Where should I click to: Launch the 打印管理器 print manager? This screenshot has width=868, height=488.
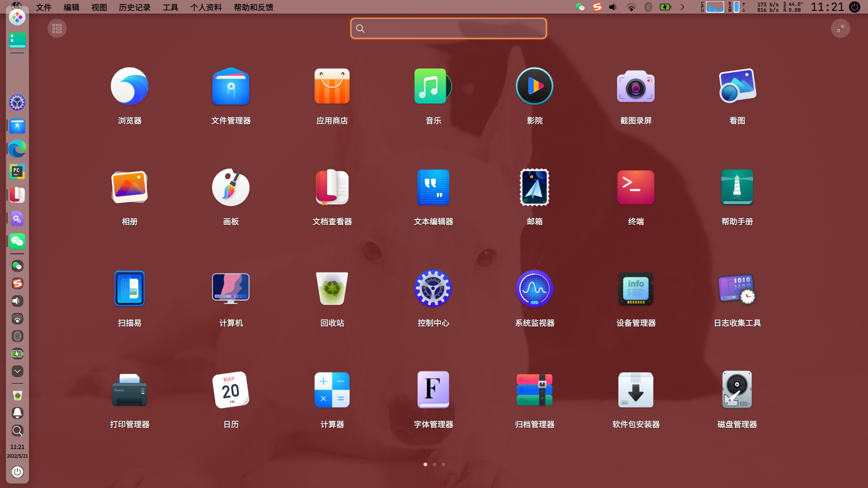pyautogui.click(x=129, y=390)
